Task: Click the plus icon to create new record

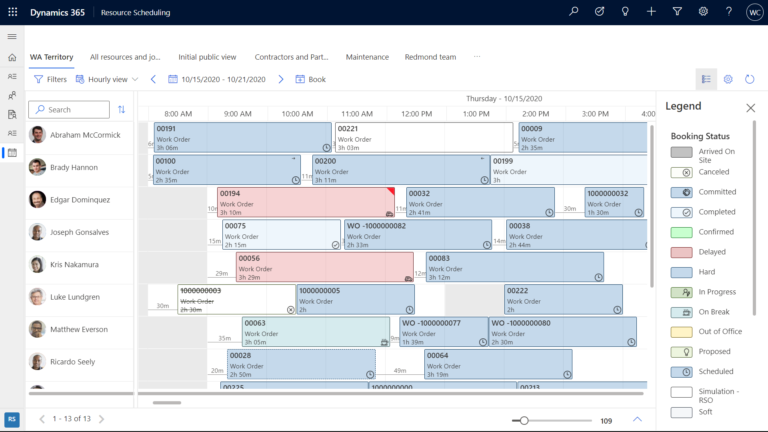Action: (x=651, y=12)
